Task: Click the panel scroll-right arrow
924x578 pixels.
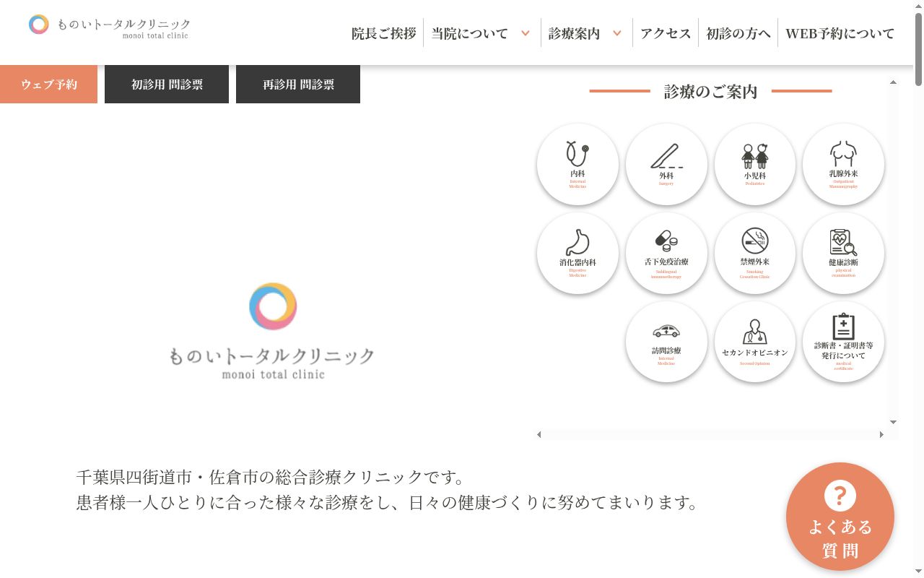Action: 881,434
